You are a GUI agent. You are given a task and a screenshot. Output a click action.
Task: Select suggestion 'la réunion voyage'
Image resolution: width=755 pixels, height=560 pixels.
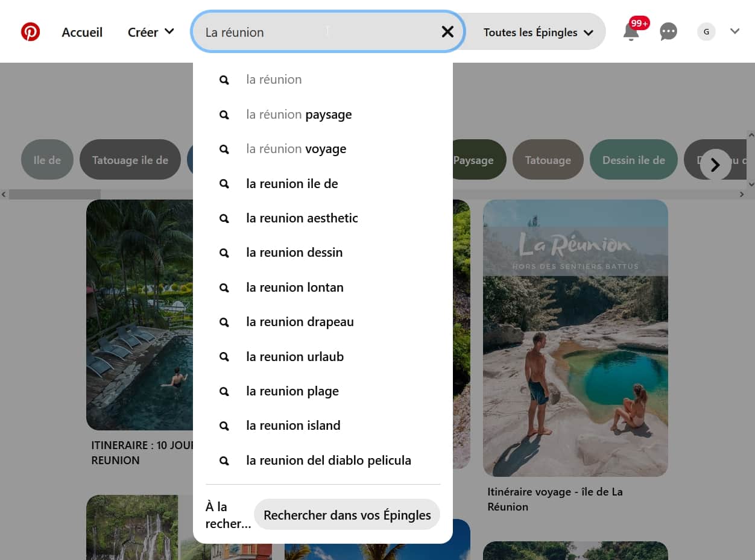click(296, 149)
